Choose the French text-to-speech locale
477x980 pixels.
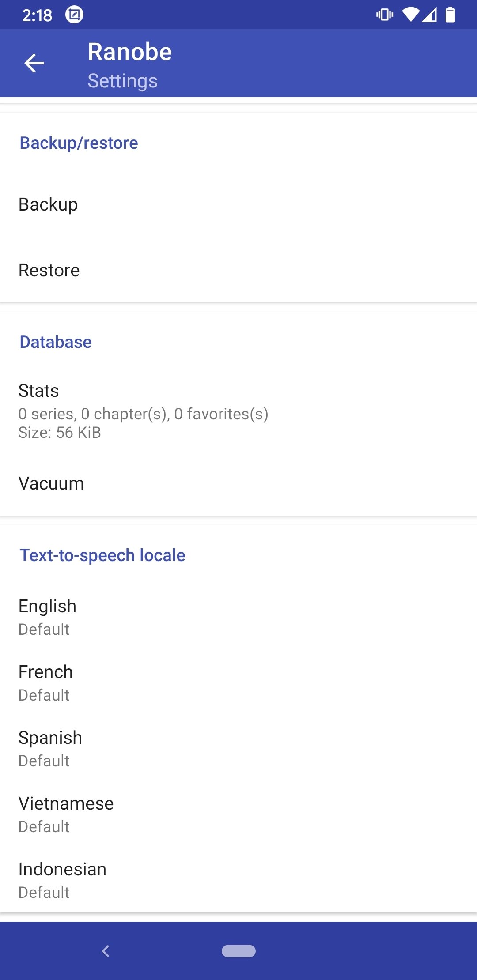[x=238, y=683]
